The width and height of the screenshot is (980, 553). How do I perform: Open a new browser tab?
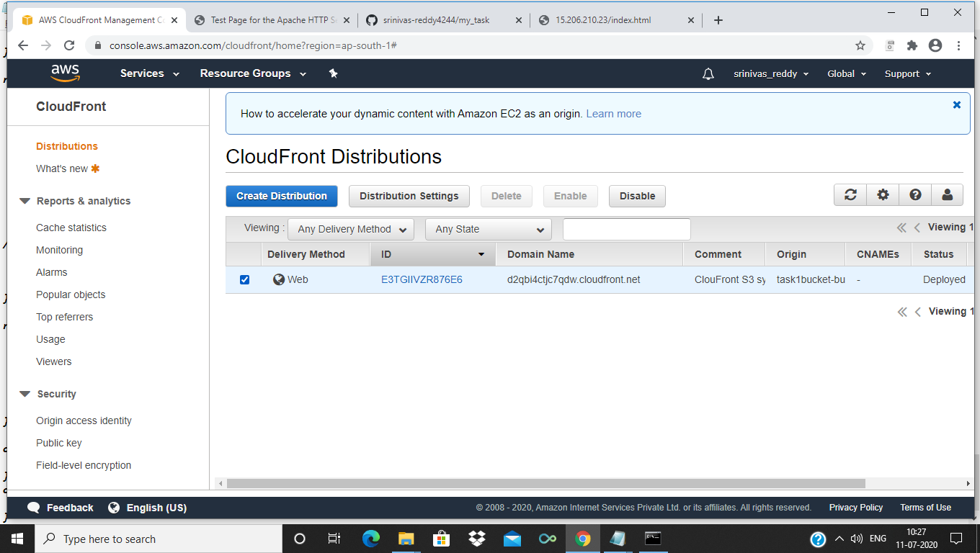[718, 20]
